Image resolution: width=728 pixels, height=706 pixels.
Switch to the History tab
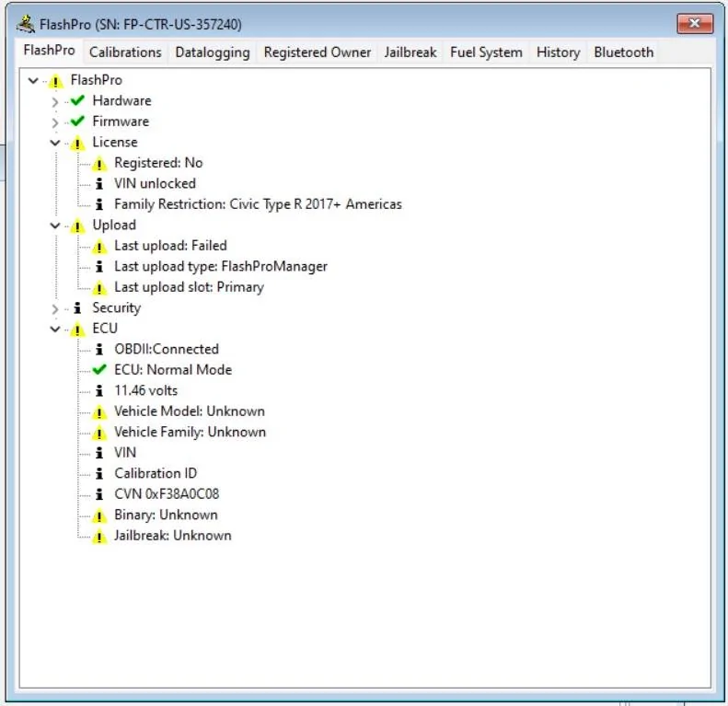[558, 52]
